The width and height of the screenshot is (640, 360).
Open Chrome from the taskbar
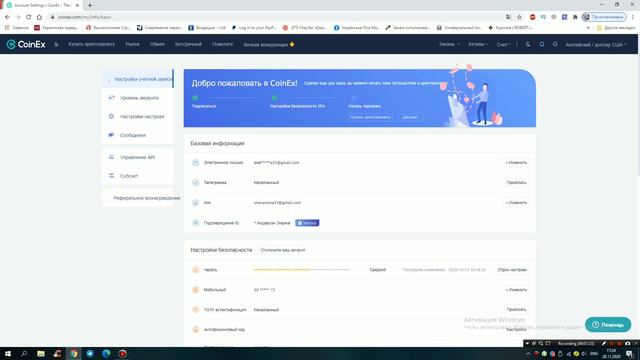coord(73,353)
